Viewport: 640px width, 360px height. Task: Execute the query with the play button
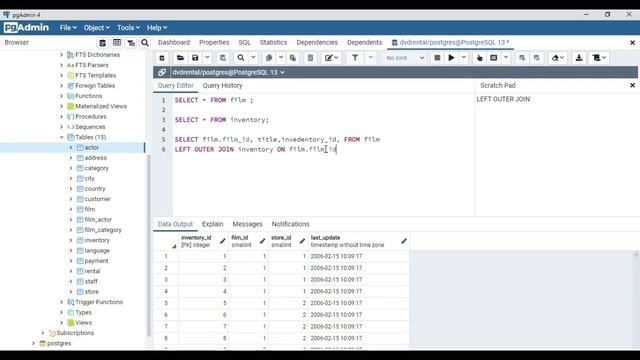(x=451, y=58)
